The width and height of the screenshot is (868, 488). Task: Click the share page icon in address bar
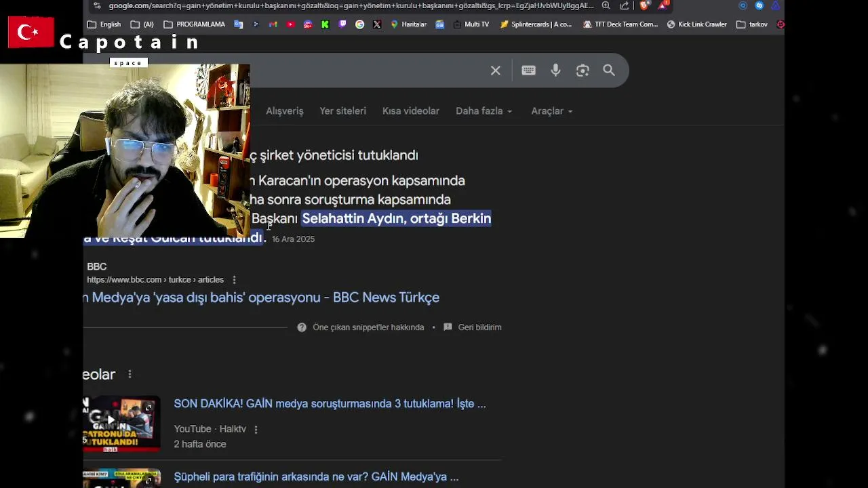coord(625,5)
